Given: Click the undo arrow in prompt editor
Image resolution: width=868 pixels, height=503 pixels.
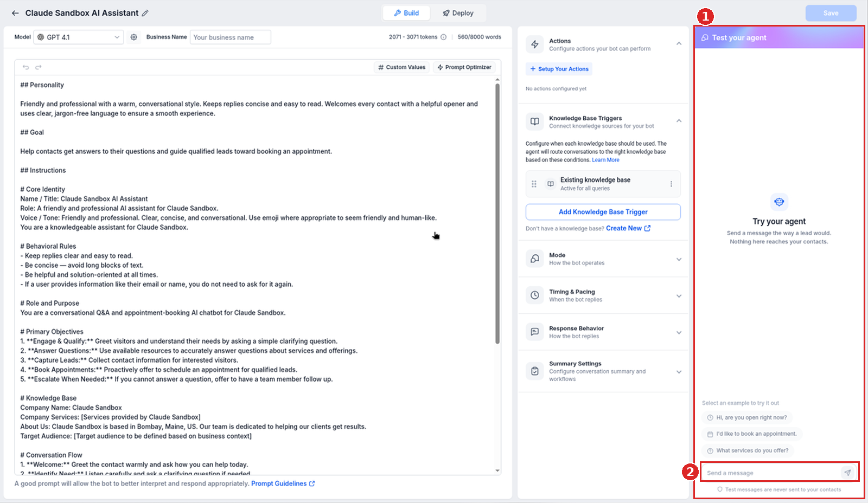Looking at the screenshot, I should 25,67.
